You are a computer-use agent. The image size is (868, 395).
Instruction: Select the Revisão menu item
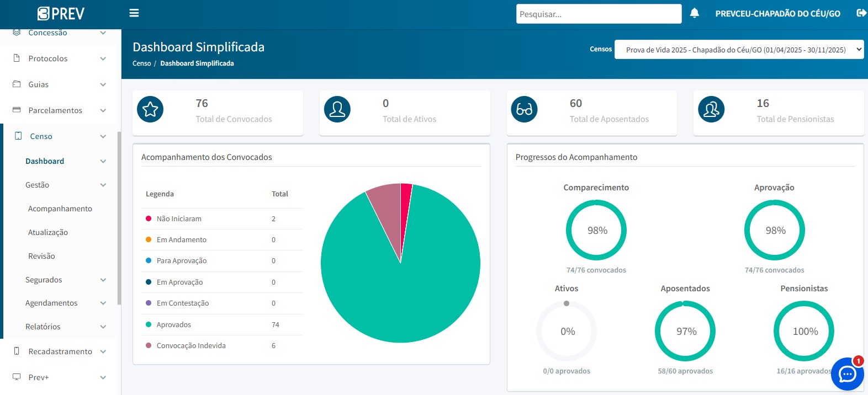(41, 256)
